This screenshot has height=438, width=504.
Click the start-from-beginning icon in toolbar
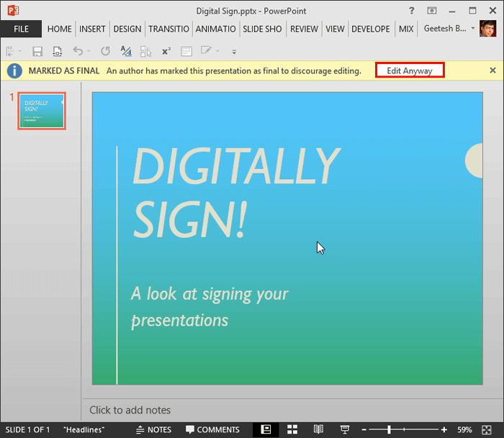point(9,51)
